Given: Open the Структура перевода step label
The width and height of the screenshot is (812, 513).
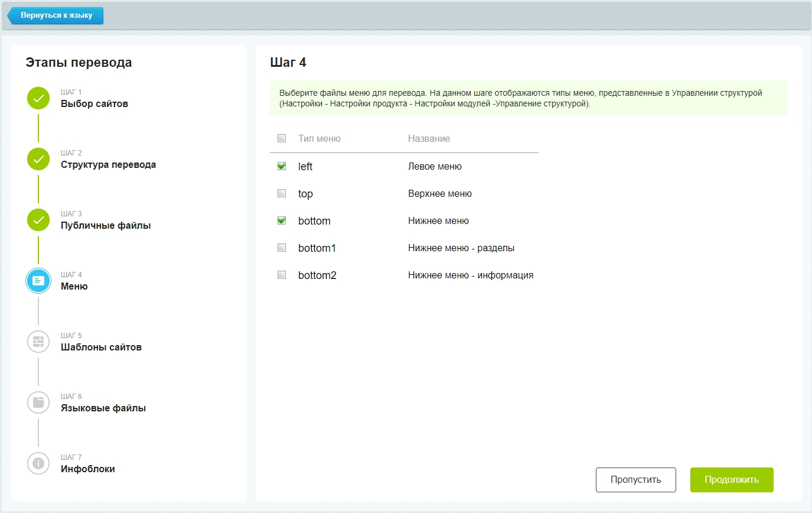Looking at the screenshot, I should tap(108, 165).
